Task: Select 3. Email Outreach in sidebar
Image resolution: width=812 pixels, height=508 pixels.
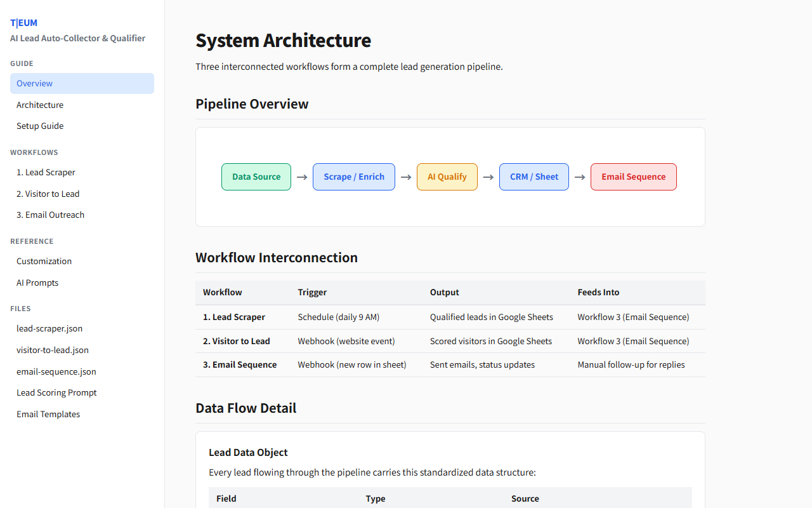Action: pyautogui.click(x=50, y=215)
